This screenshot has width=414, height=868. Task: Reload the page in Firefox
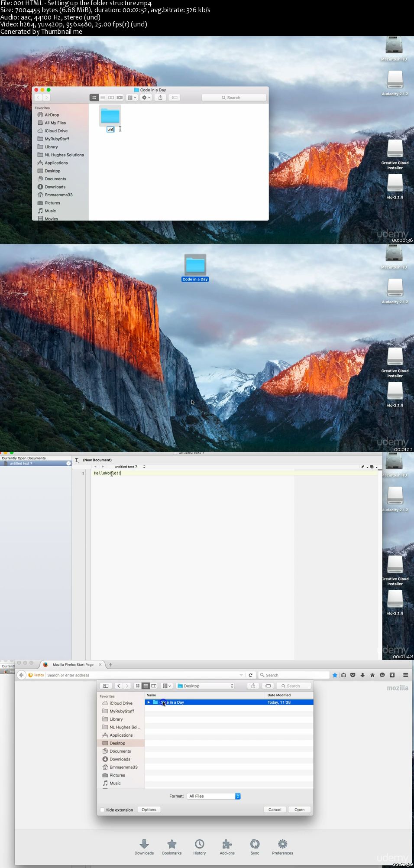click(x=250, y=675)
